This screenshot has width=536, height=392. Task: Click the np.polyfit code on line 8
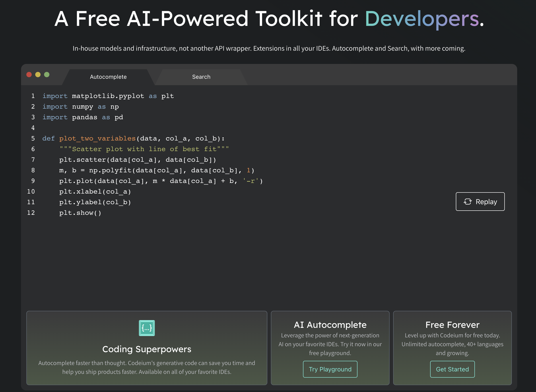coord(110,170)
